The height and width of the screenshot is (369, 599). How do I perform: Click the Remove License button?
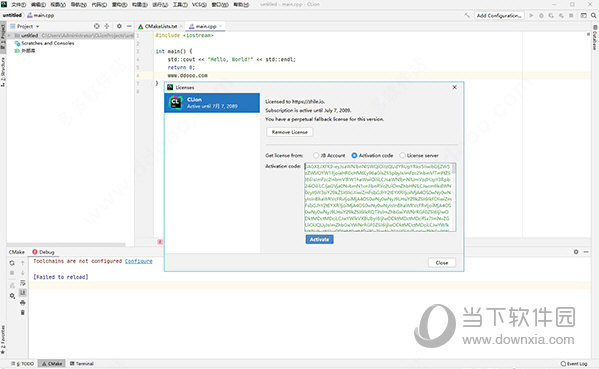click(290, 132)
